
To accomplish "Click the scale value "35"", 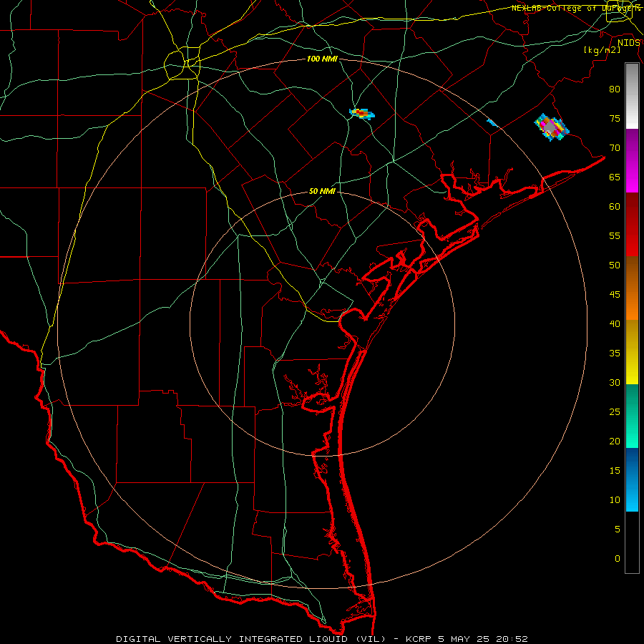I will pyautogui.click(x=615, y=353).
